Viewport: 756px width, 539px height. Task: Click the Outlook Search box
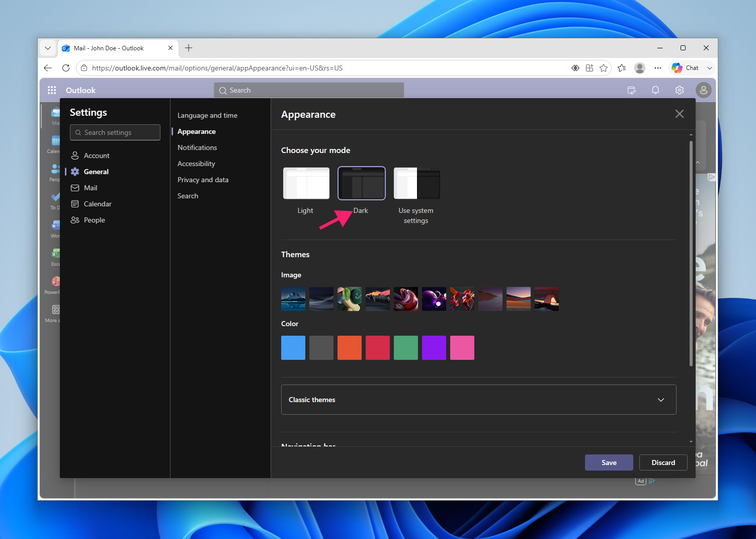[309, 90]
